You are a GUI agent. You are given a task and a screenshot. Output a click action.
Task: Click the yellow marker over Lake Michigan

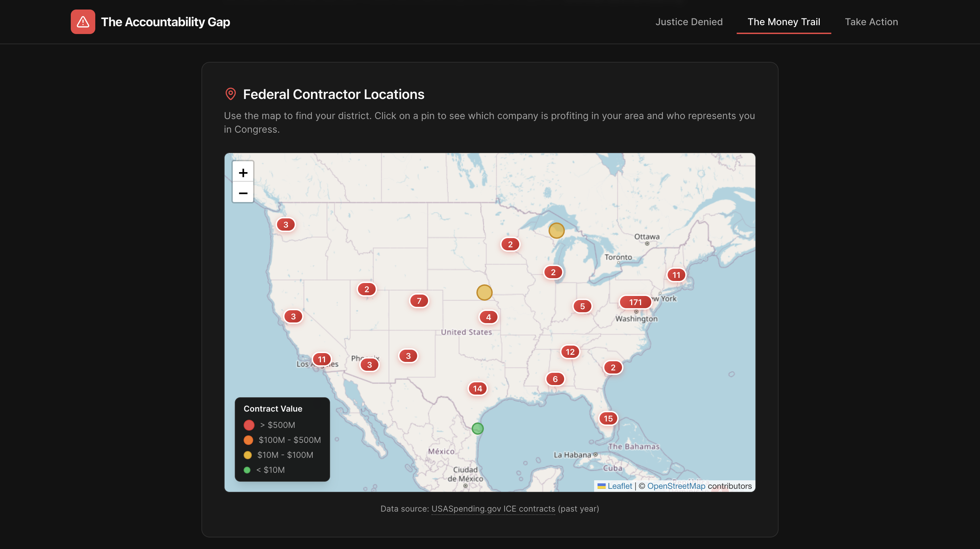point(557,230)
